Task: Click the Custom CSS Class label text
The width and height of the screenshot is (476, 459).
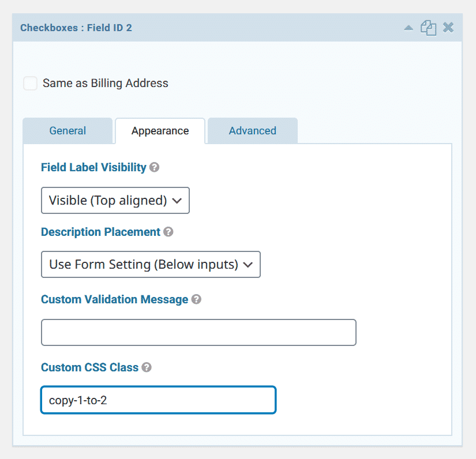Action: pyautogui.click(x=89, y=367)
